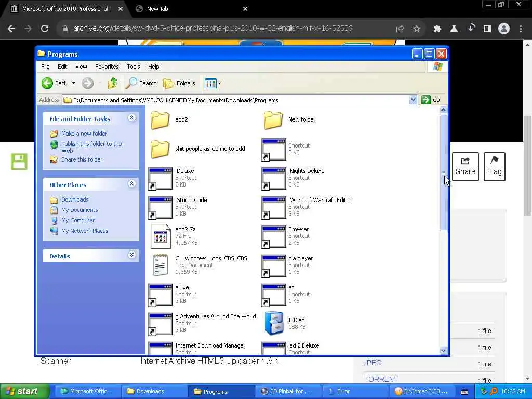Click the Windows start button
Image resolution: width=532 pixels, height=399 pixels.
24,392
